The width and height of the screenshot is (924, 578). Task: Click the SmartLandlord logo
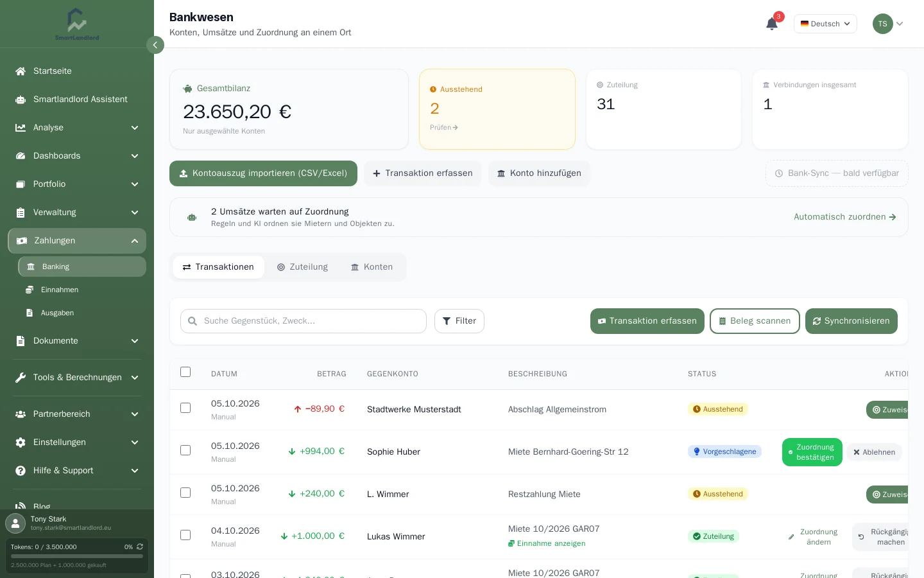point(77,24)
